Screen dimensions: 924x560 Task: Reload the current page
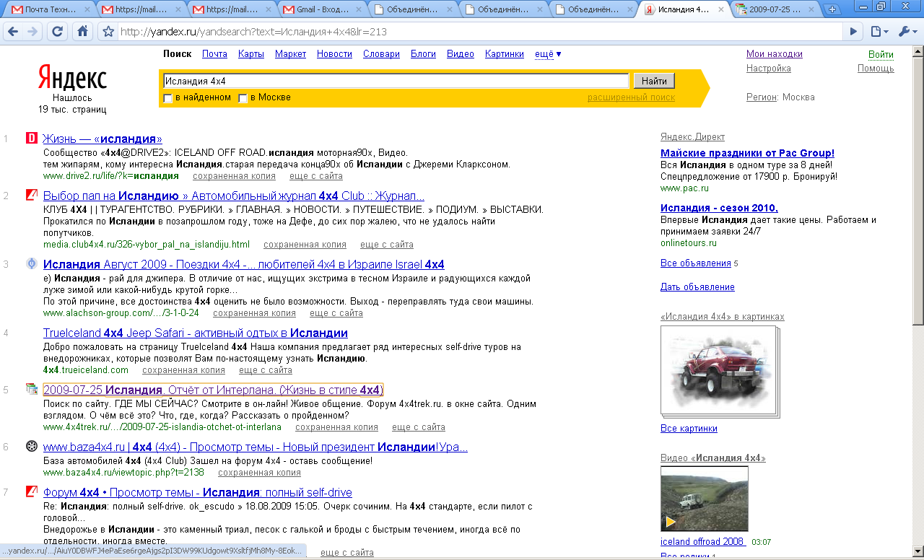click(x=58, y=32)
